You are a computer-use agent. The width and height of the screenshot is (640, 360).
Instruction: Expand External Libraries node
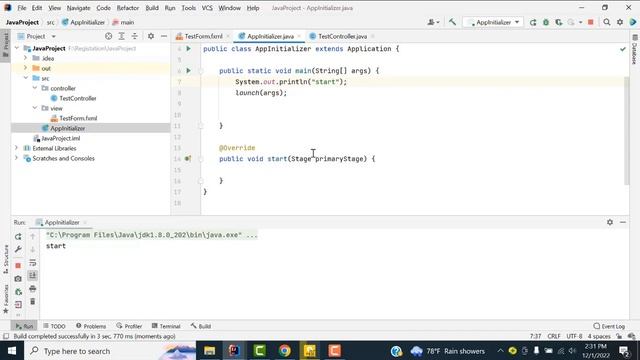click(17, 148)
